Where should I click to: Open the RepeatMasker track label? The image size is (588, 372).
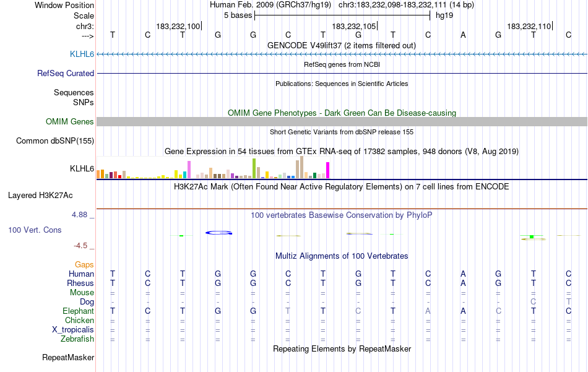coord(68,357)
